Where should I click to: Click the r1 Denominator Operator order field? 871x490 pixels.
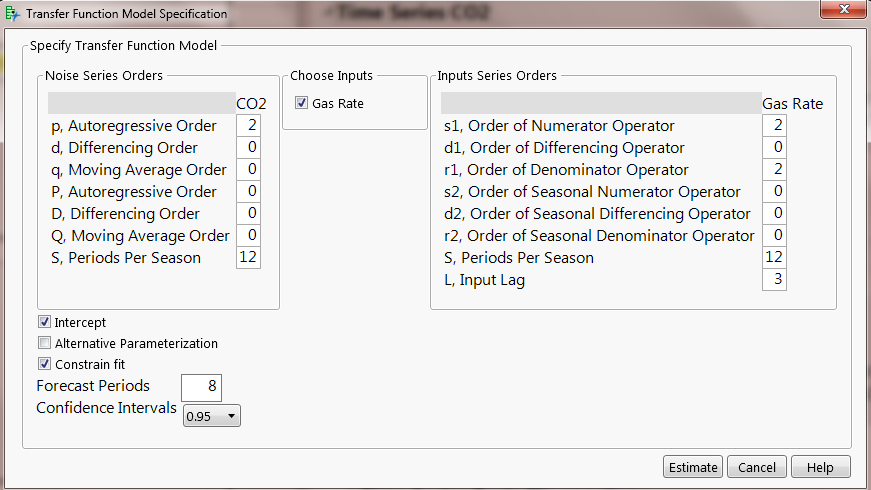(x=774, y=169)
